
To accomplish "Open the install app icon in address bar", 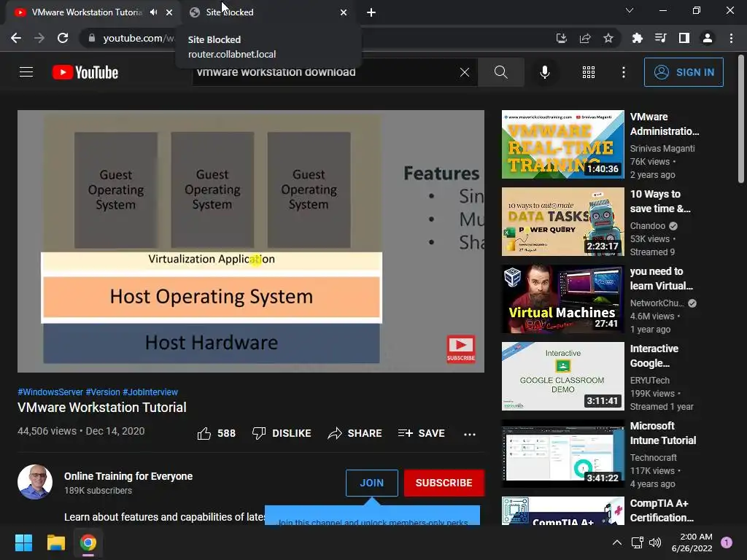I will pyautogui.click(x=562, y=38).
